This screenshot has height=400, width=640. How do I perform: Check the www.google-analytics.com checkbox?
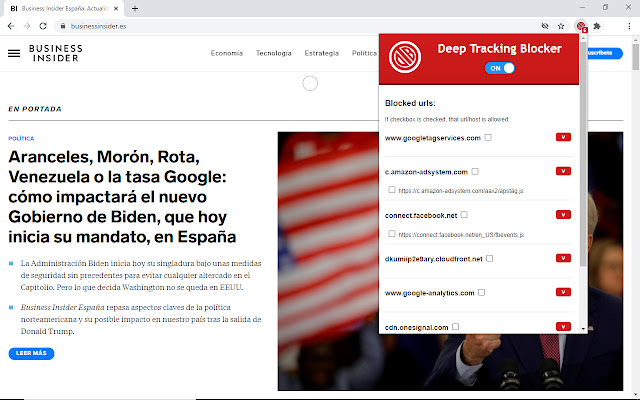point(481,292)
